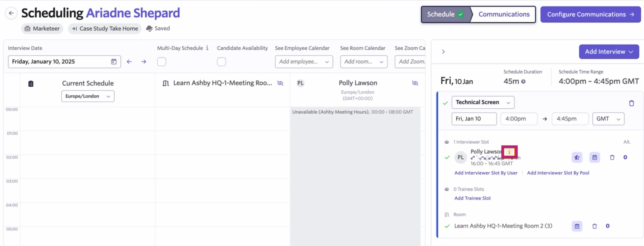
Task: Click the PL avatar in calendar column header
Action: coord(300,83)
